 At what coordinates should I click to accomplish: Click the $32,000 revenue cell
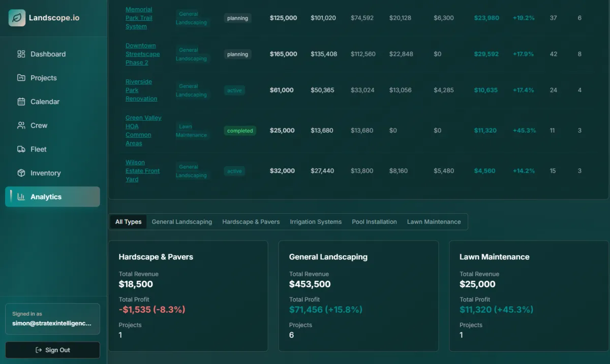282,171
